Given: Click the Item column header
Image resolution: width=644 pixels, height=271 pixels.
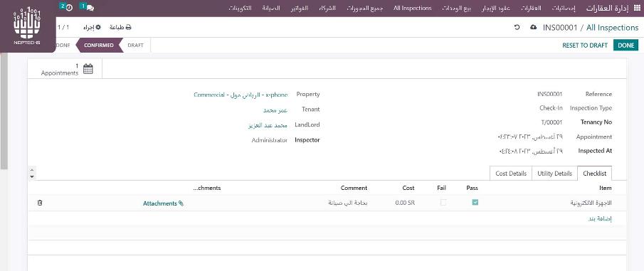Looking at the screenshot, I should click(606, 188).
